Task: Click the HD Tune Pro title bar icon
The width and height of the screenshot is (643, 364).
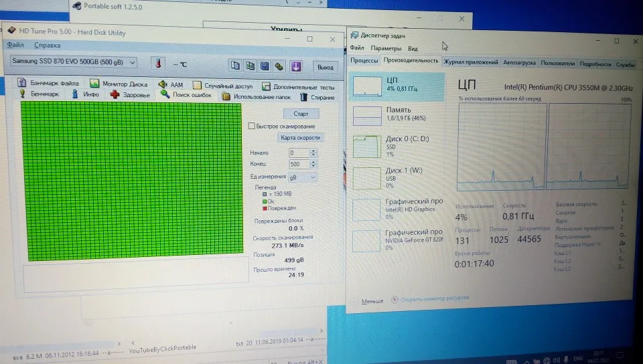Action: (11, 30)
